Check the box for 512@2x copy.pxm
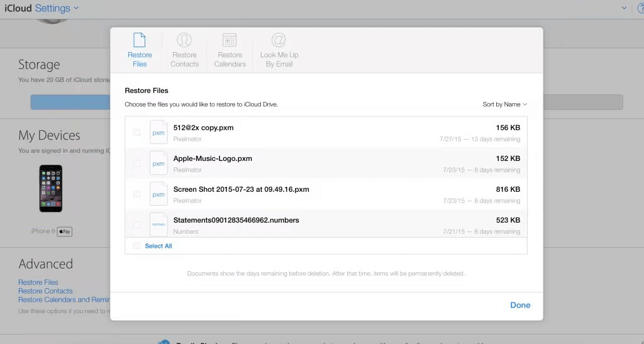This screenshot has width=644, height=344. coord(137,133)
